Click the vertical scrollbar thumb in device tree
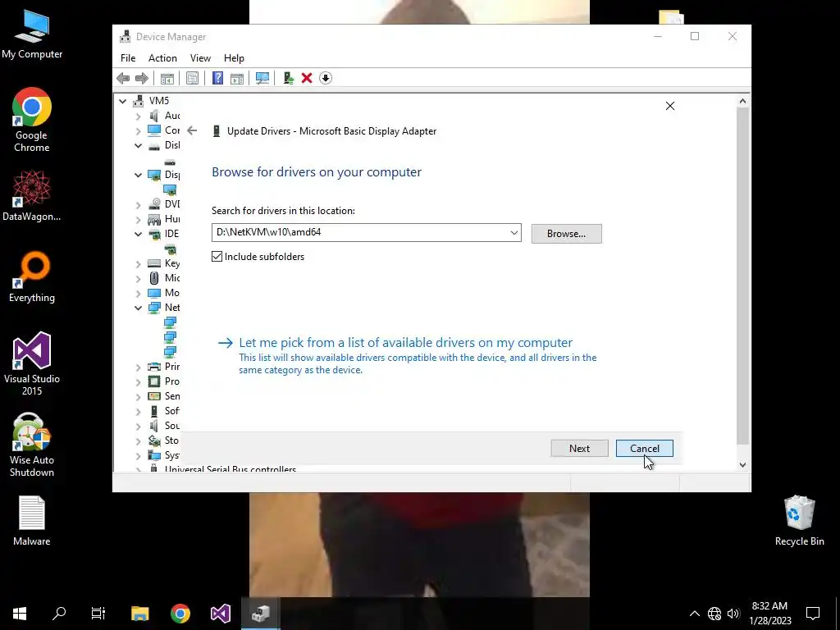The width and height of the screenshot is (840, 630). click(x=742, y=276)
